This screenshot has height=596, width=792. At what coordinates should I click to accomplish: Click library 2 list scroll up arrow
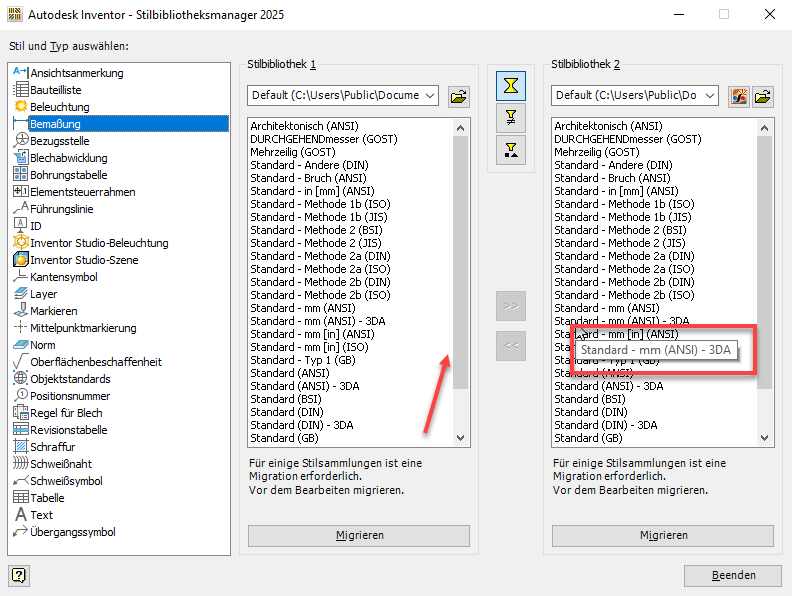pos(764,128)
